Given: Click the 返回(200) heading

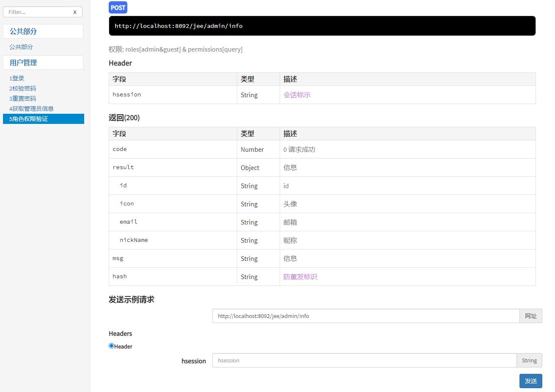Looking at the screenshot, I should (124, 118).
